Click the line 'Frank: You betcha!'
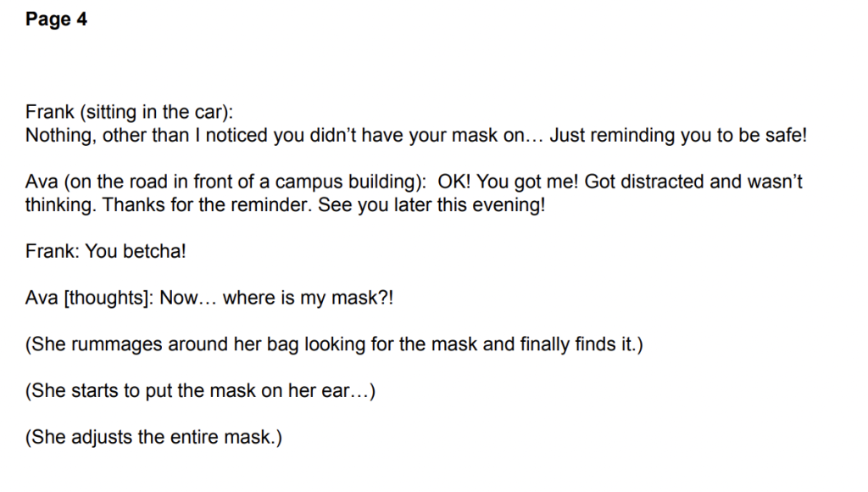868x492 pixels. (x=106, y=252)
